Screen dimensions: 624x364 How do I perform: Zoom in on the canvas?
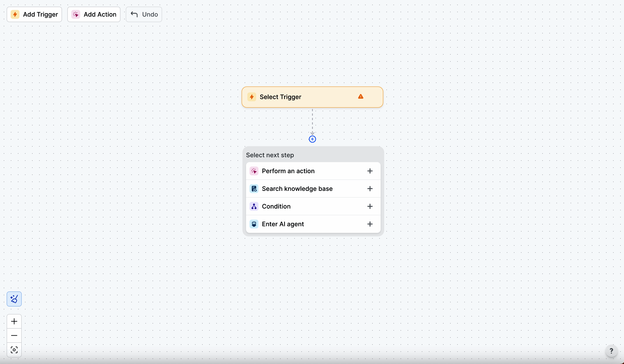14,321
